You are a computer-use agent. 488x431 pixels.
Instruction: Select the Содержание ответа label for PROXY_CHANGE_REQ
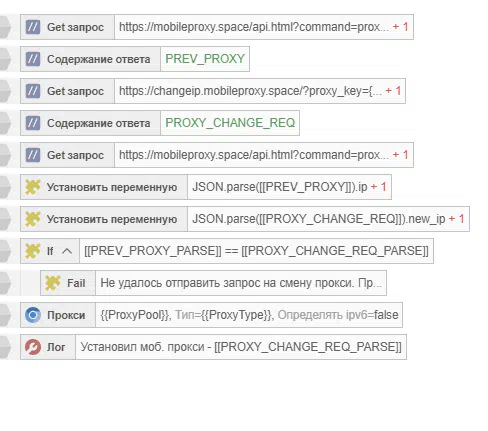(x=99, y=123)
